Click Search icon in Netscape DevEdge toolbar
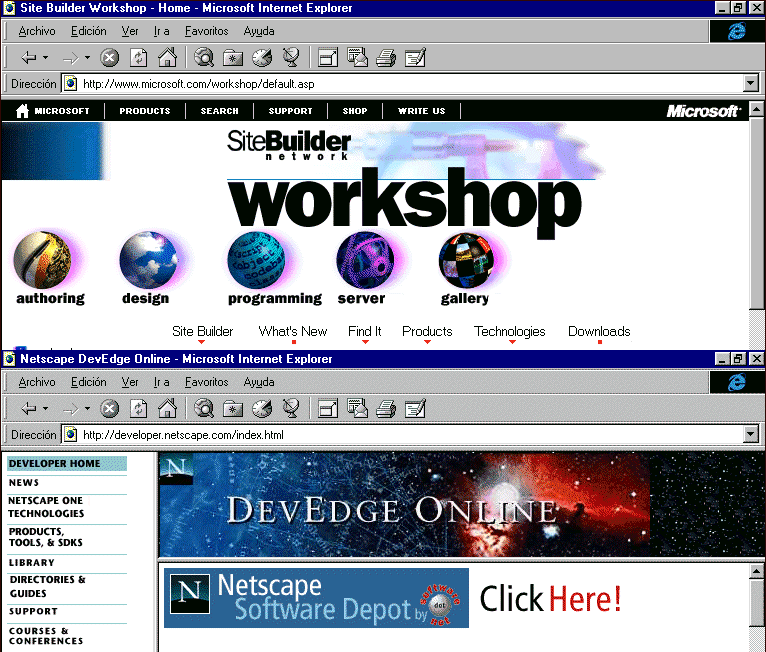Viewport: 766px width, 652px height. 204,408
